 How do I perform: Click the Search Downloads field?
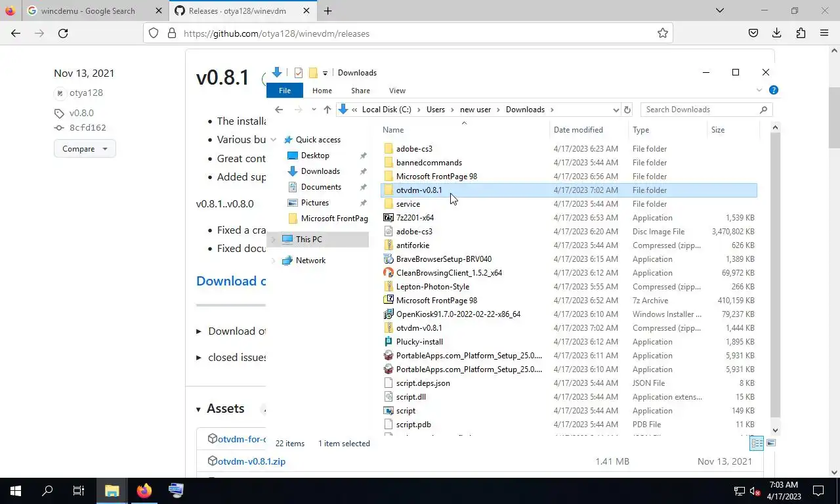click(x=705, y=110)
